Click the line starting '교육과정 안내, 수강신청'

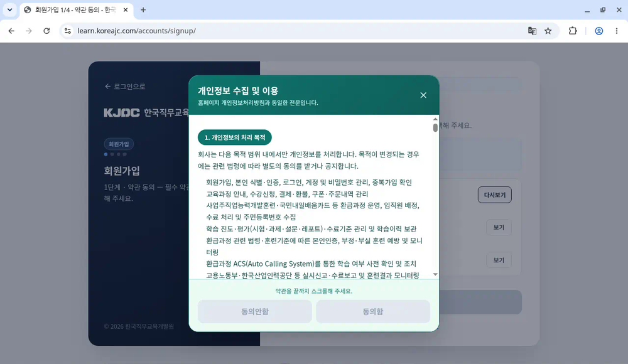click(x=287, y=194)
